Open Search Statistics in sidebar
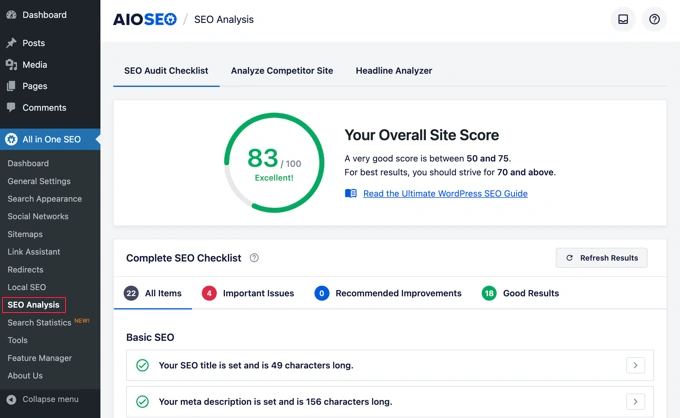680x418 pixels. pyautogui.click(x=39, y=323)
